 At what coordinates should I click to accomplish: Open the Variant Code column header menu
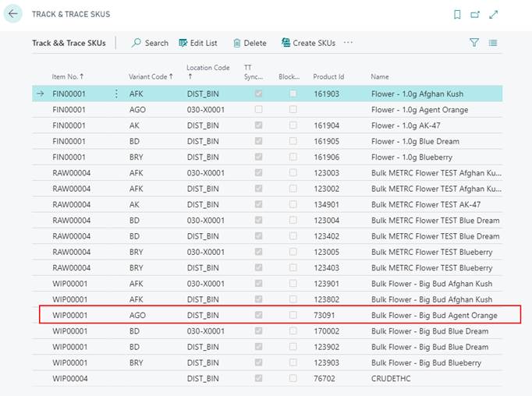151,76
